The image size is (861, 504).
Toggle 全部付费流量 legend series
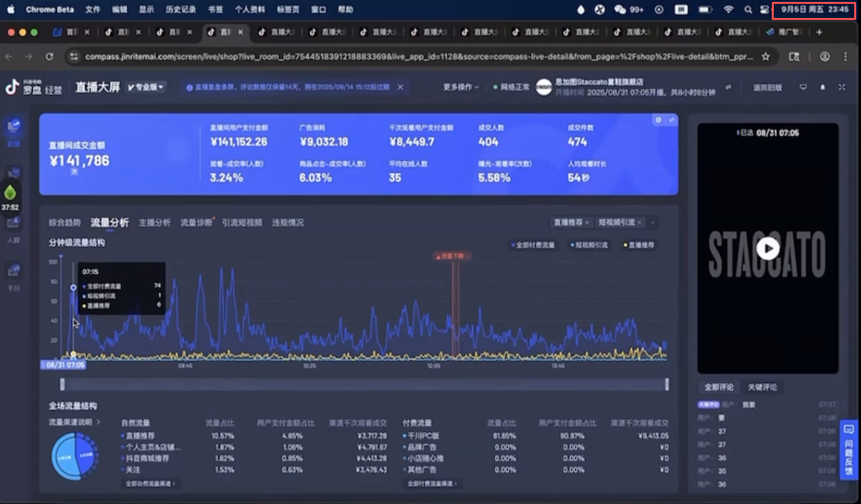tap(533, 245)
